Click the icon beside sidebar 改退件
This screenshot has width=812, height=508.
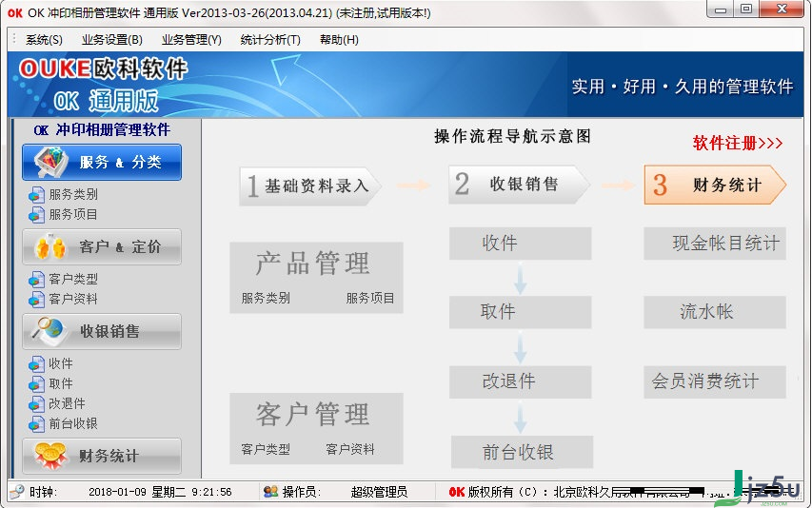click(x=36, y=404)
